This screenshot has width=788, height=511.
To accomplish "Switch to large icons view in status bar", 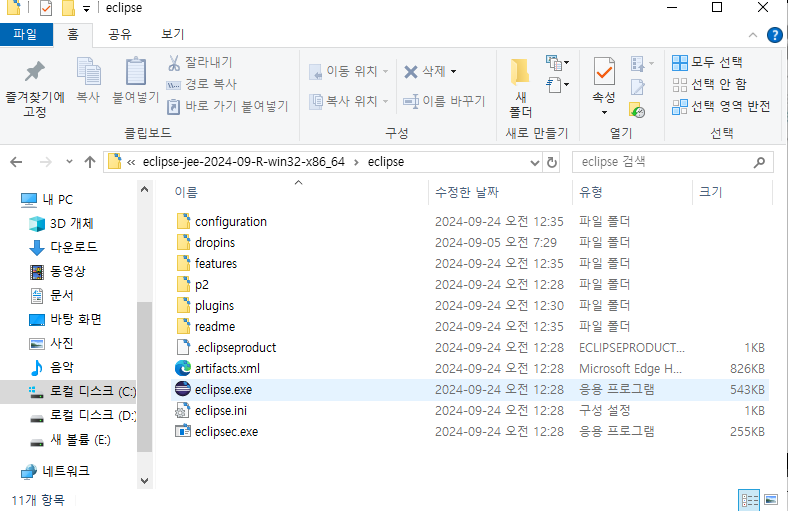I will (771, 499).
